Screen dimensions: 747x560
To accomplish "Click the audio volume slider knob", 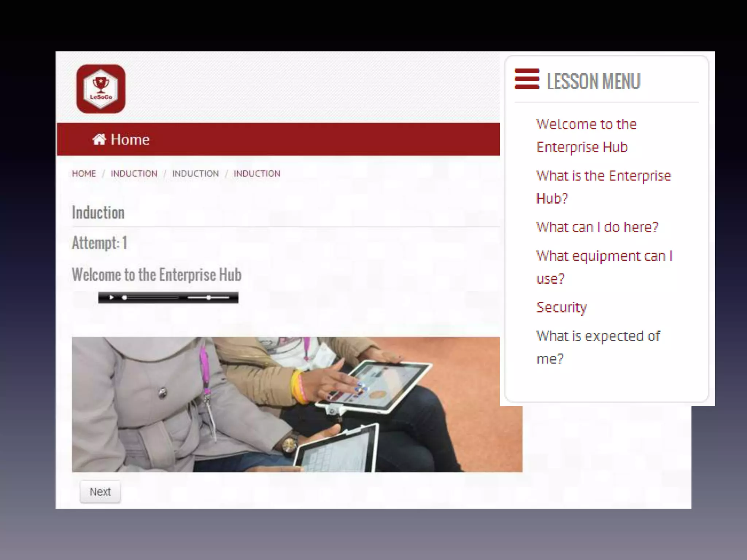I will click(x=209, y=297).
